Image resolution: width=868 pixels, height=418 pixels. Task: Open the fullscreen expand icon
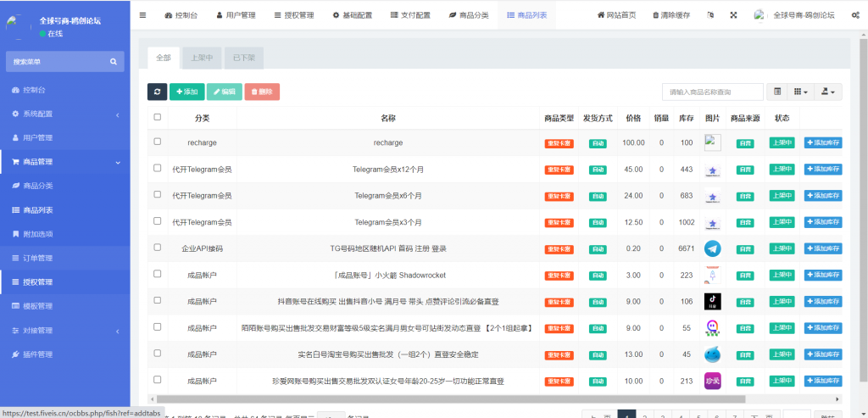733,15
